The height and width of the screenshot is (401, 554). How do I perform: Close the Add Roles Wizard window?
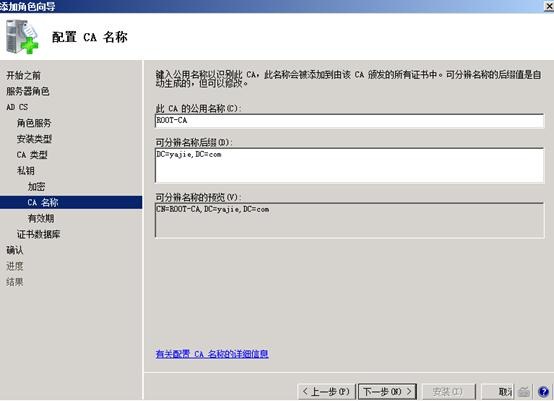point(549,6)
